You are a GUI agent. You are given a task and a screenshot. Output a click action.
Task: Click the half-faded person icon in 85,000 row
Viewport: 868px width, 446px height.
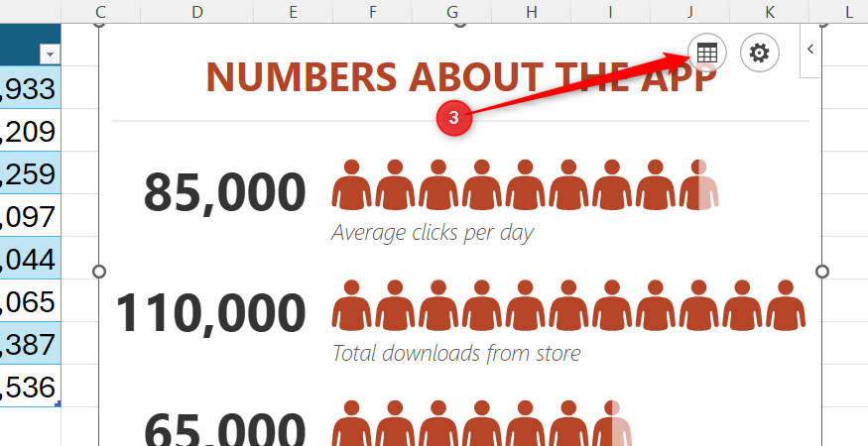[x=698, y=184]
